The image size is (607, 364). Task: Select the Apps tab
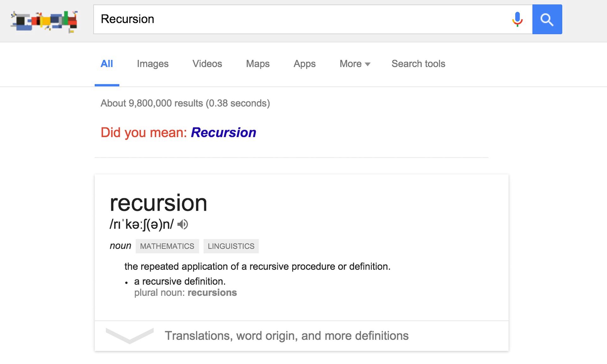304,64
